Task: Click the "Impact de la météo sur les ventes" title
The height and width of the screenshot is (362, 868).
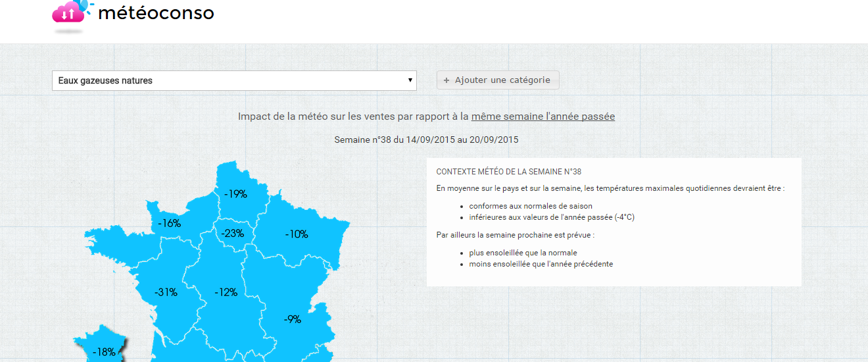Action: pyautogui.click(x=353, y=116)
